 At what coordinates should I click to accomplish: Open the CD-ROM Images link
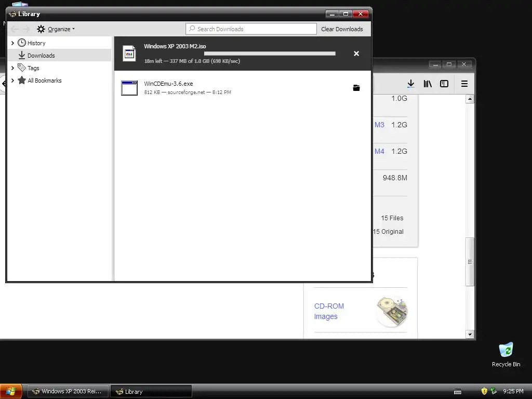tap(329, 311)
